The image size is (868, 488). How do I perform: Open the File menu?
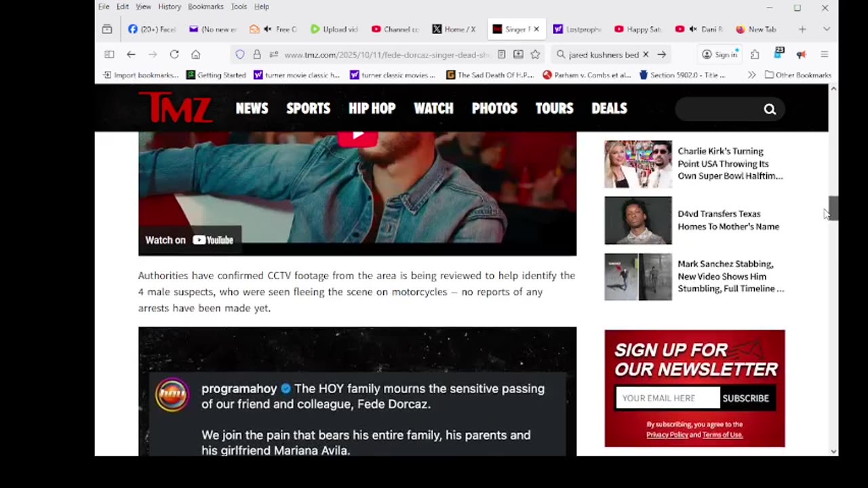pyautogui.click(x=104, y=7)
